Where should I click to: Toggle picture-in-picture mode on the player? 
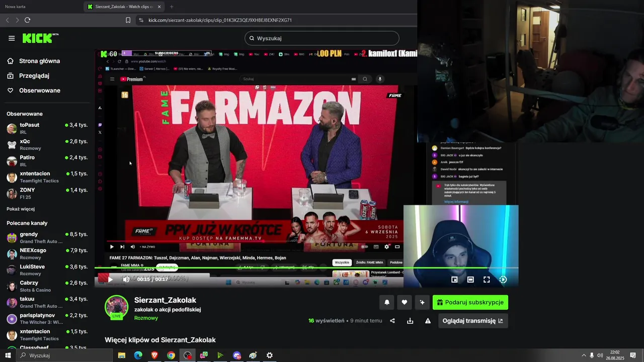(x=454, y=280)
